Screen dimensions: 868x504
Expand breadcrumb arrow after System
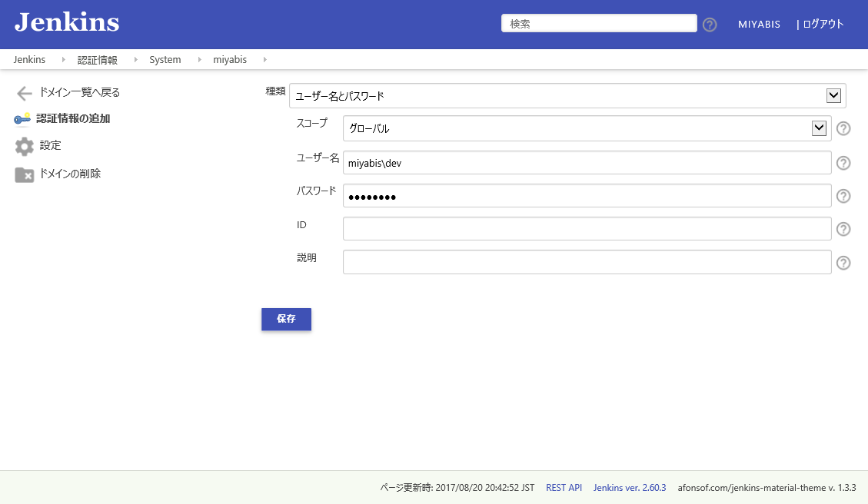tap(199, 59)
